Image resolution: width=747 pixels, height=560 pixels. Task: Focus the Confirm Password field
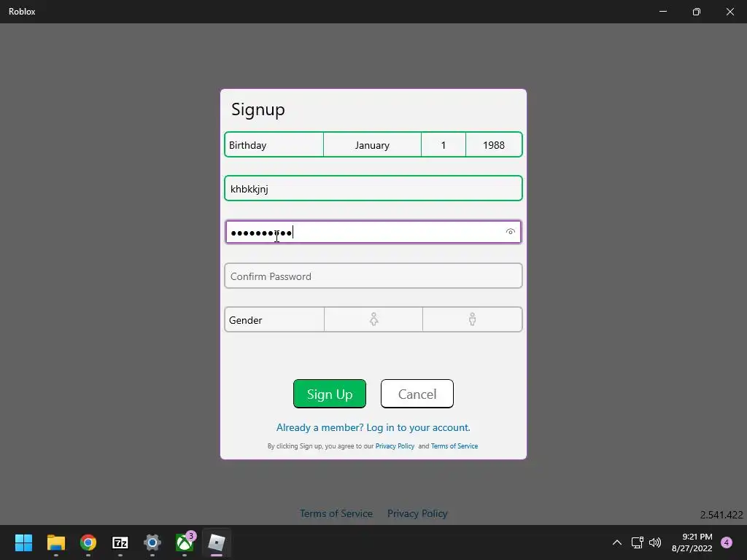pos(373,276)
